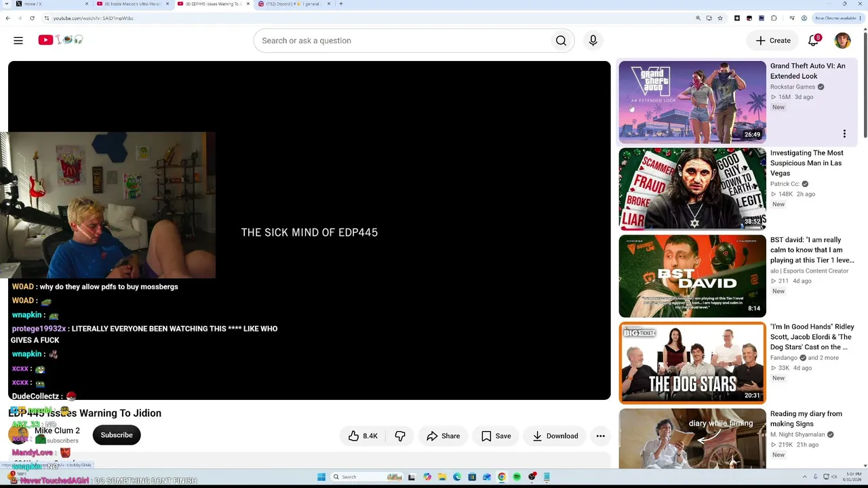Open the Copilot icon in the taskbar
The width and height of the screenshot is (868, 488).
coord(427,477)
